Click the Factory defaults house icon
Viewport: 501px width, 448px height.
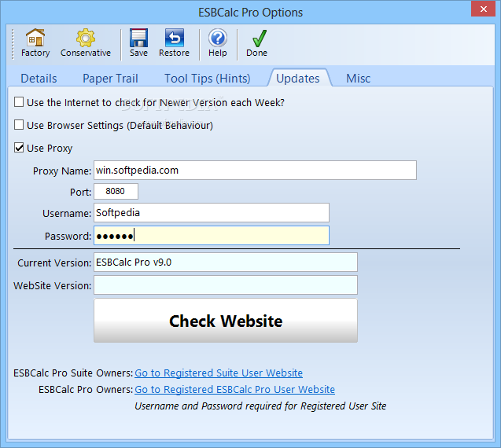coord(35,38)
